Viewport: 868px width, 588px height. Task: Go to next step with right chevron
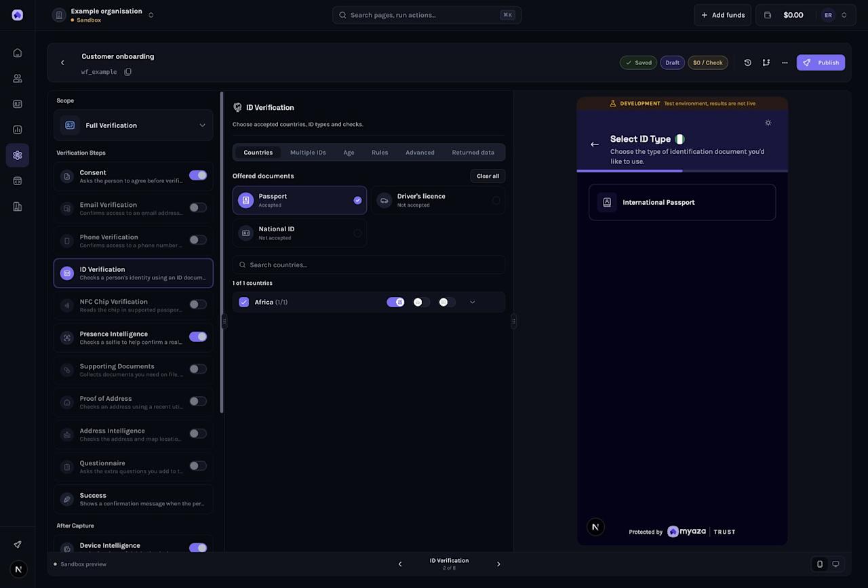point(498,564)
